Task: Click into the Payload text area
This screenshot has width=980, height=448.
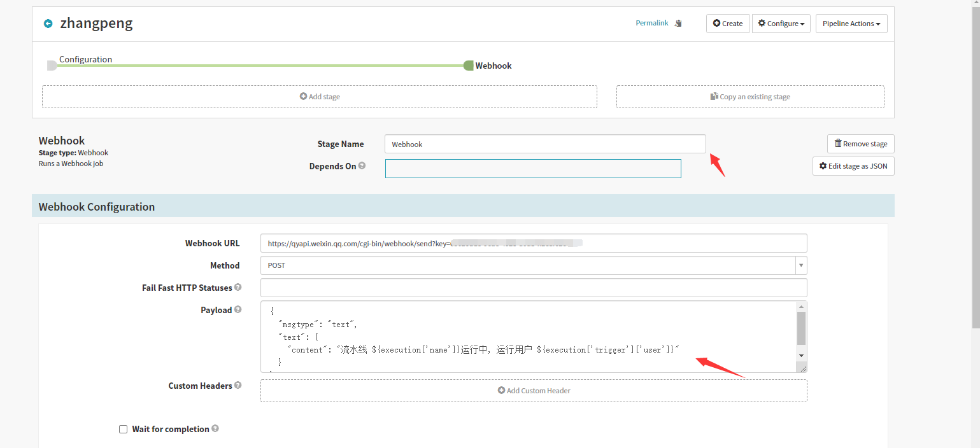Action: (x=529, y=337)
